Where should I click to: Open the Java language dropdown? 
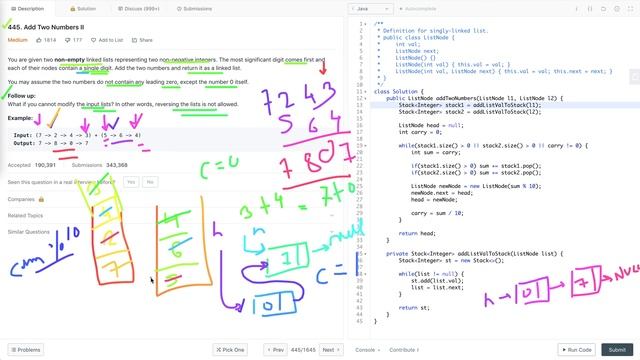point(371,9)
